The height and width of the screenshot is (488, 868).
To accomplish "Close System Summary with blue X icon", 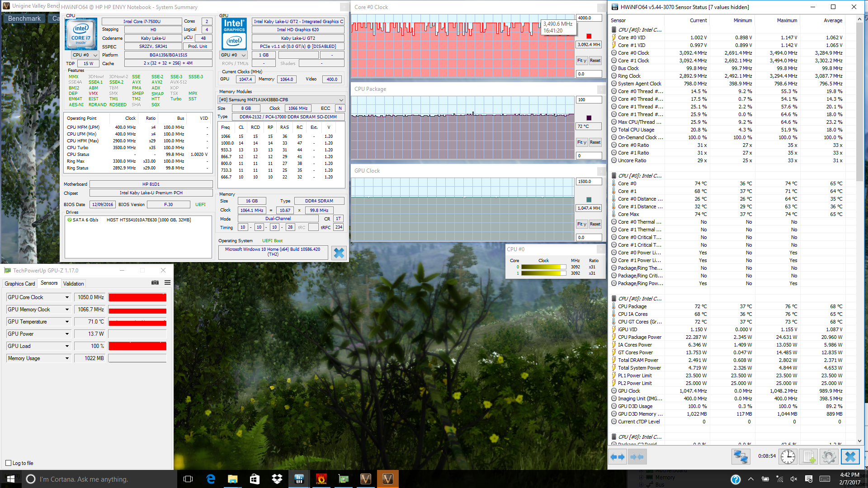I will click(339, 253).
